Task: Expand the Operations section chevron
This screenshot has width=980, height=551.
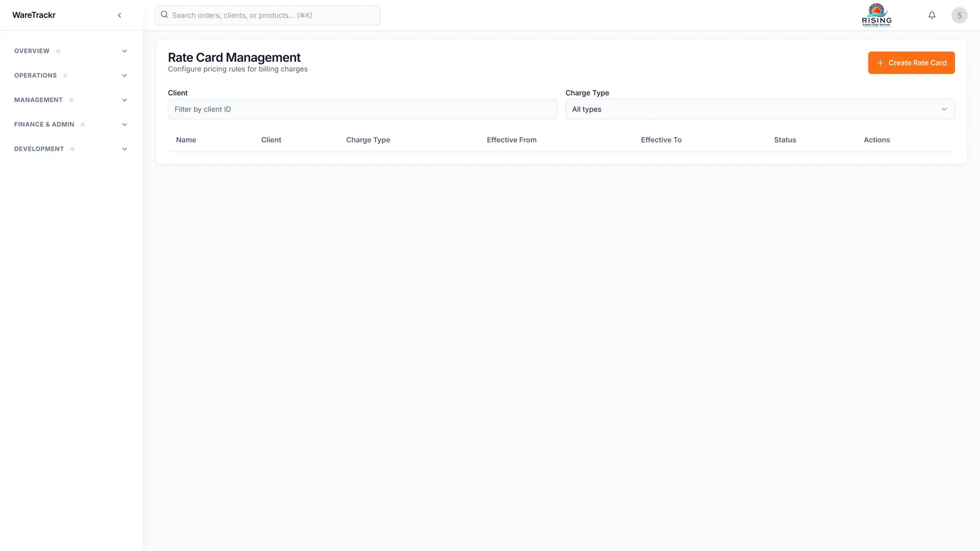Action: [124, 75]
